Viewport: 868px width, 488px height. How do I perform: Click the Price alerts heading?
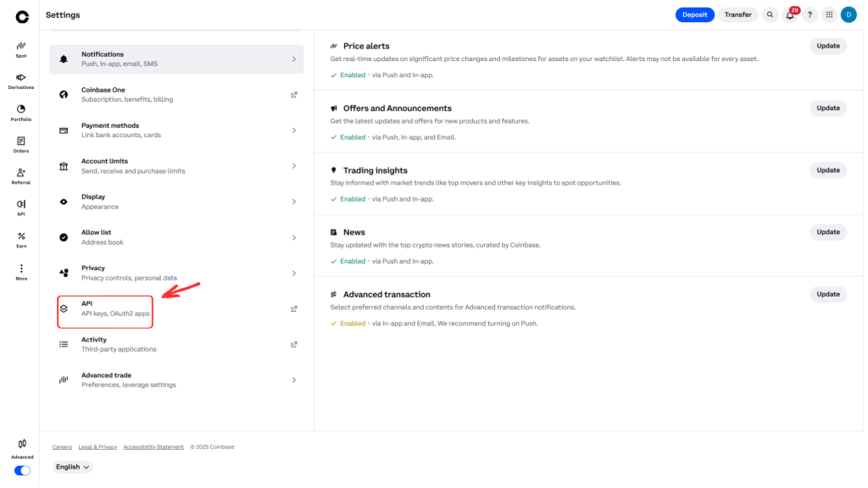pyautogui.click(x=366, y=47)
